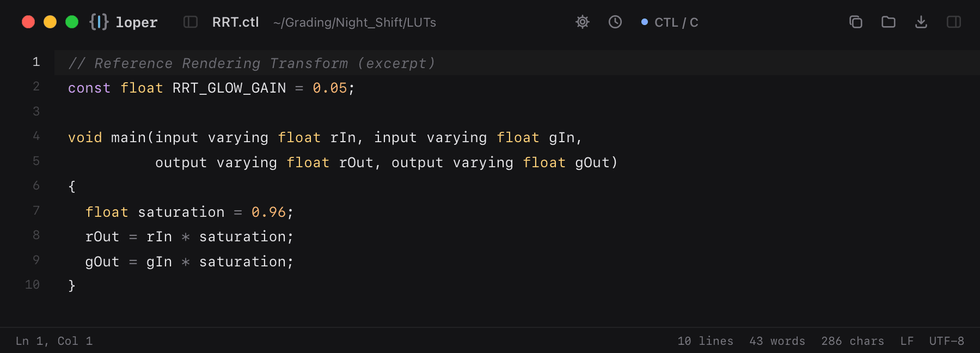Place cursor on the Reference Rendering Transform comment
Viewport: 980px width, 353px height.
[x=252, y=63]
